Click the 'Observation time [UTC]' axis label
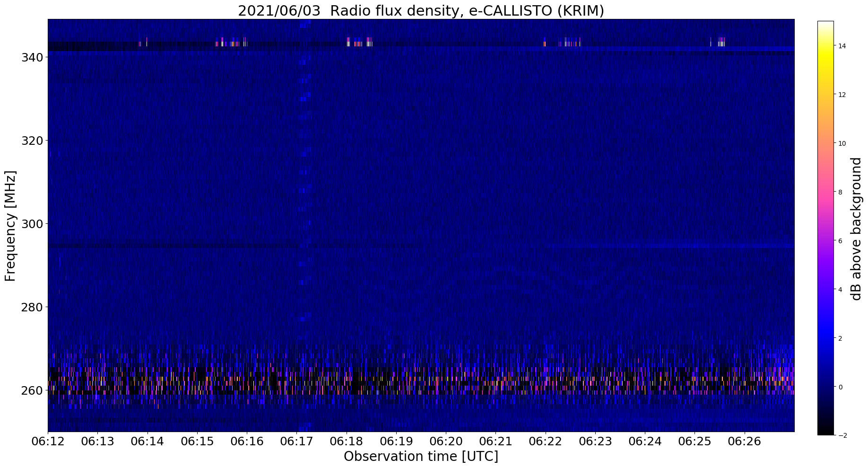868x468 pixels. point(421,457)
